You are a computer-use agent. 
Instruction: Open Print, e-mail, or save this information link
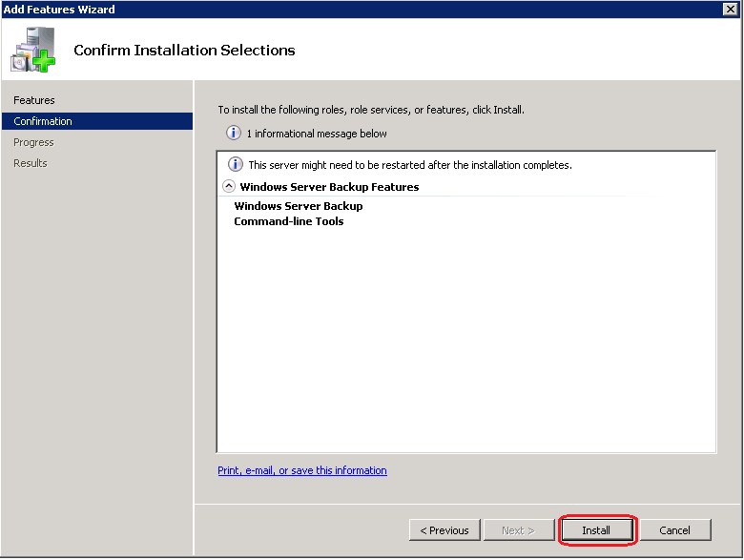[x=302, y=470]
